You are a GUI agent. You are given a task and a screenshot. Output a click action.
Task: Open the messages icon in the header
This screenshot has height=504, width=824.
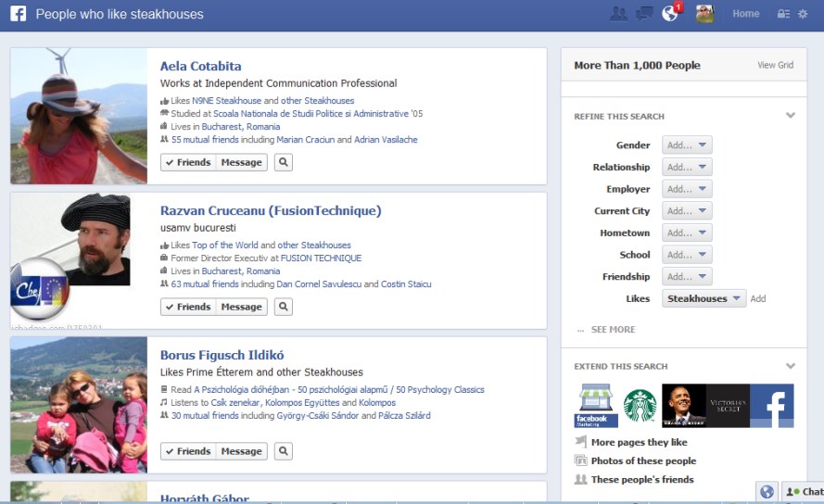coord(644,14)
